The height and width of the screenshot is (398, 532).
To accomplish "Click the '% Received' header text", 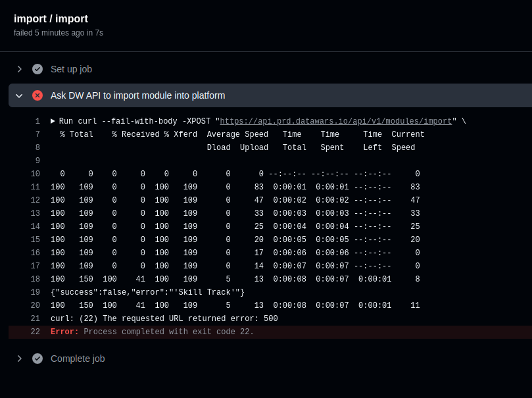I will (135, 134).
